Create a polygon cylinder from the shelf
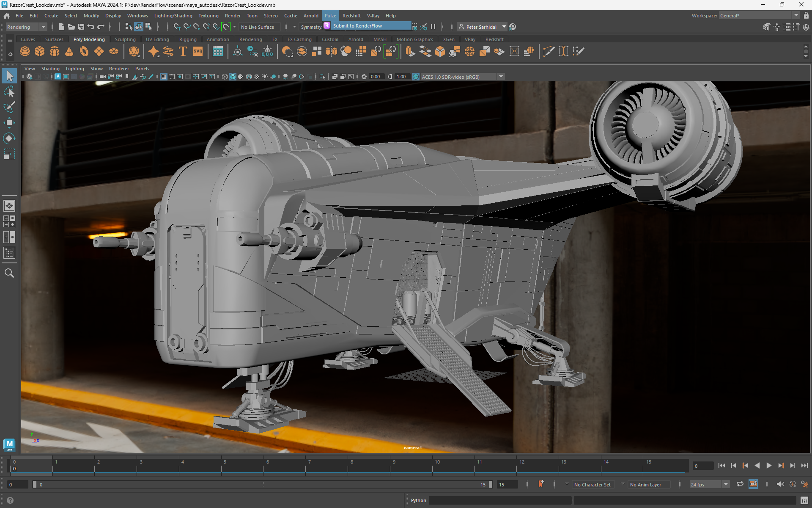Screen dimensions: 812x508 click(x=55, y=52)
